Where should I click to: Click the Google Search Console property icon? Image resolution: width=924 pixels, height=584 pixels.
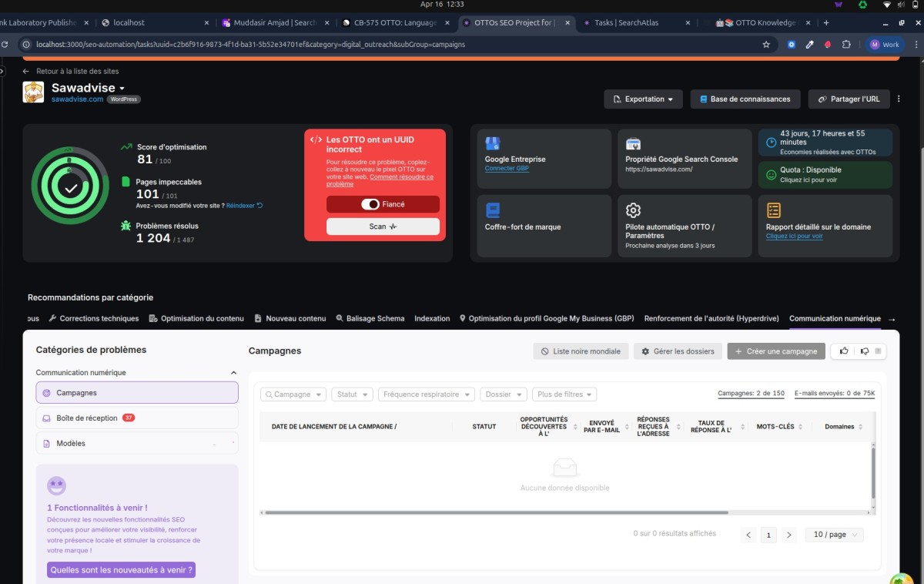click(633, 143)
